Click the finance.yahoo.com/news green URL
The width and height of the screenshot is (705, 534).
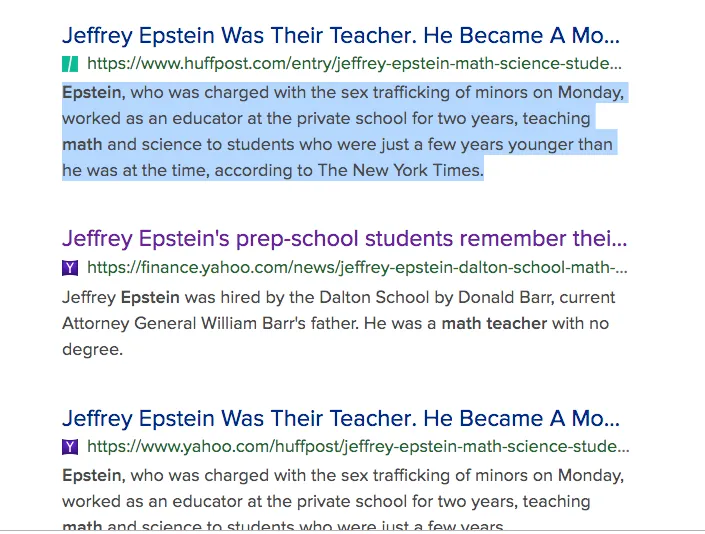(357, 268)
